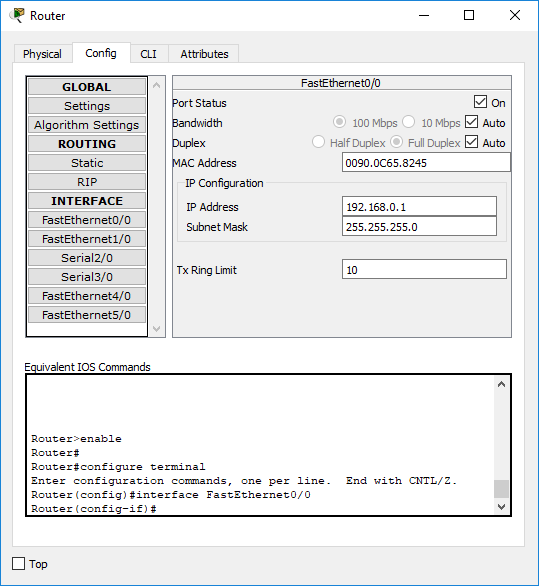The image size is (539, 586).
Task: Click the IP Address field
Action: pyautogui.click(x=419, y=207)
